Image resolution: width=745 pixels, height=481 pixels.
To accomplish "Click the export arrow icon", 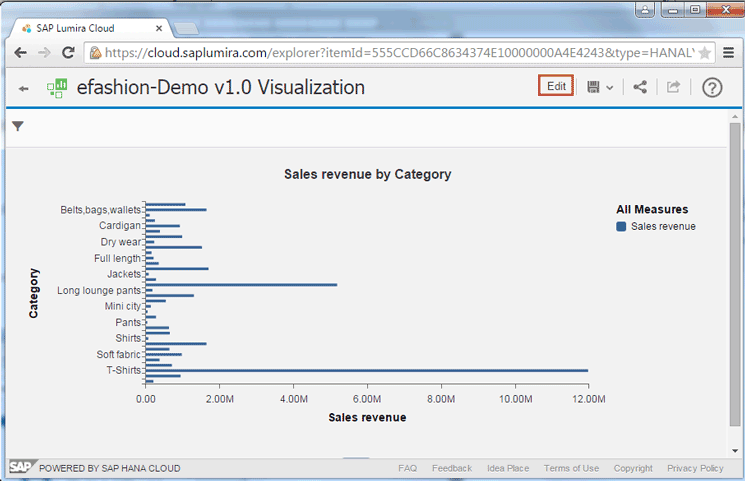I will tap(674, 87).
